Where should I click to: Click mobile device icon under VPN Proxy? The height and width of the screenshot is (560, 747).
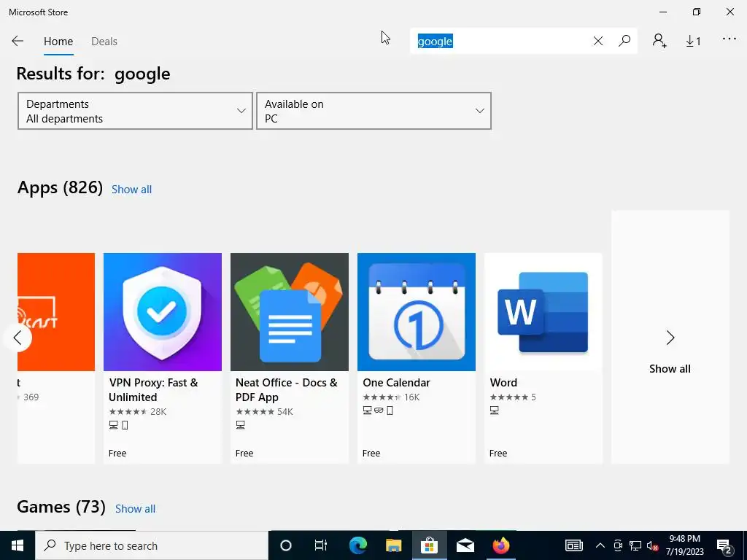click(x=125, y=425)
